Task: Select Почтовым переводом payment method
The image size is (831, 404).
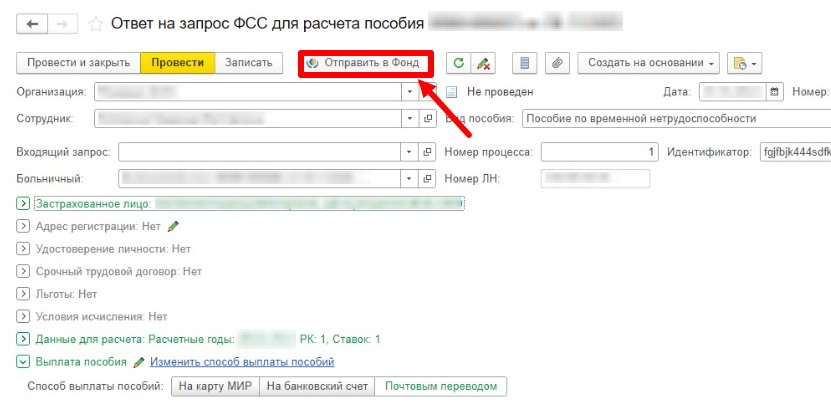Action: (x=441, y=387)
